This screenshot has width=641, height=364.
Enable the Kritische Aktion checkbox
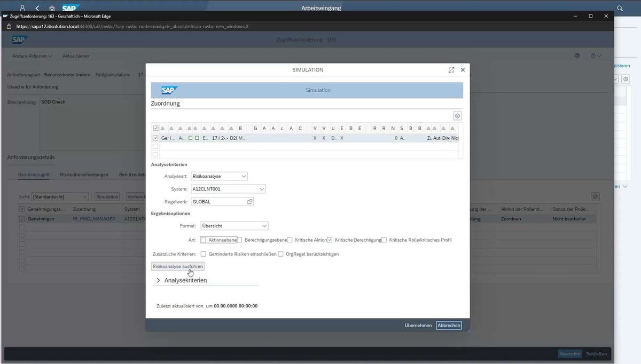(290, 240)
